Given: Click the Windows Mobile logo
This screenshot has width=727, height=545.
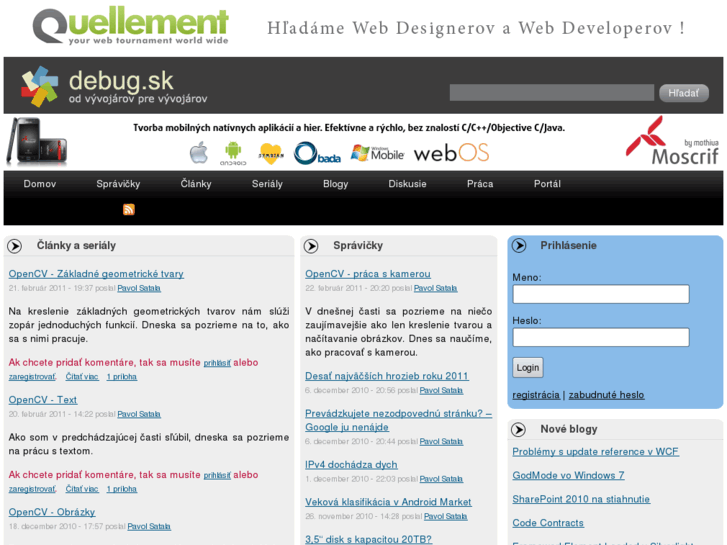Looking at the screenshot, I should pyautogui.click(x=377, y=153).
